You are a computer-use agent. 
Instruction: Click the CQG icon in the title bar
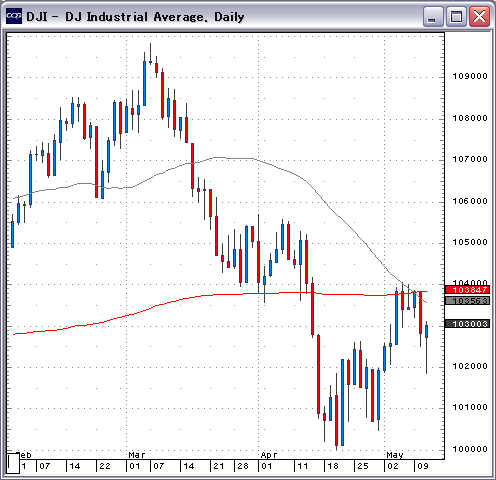tap(14, 16)
